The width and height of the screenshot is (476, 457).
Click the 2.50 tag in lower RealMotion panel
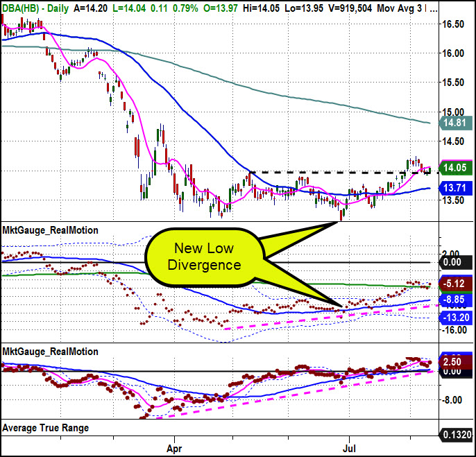[x=455, y=362]
